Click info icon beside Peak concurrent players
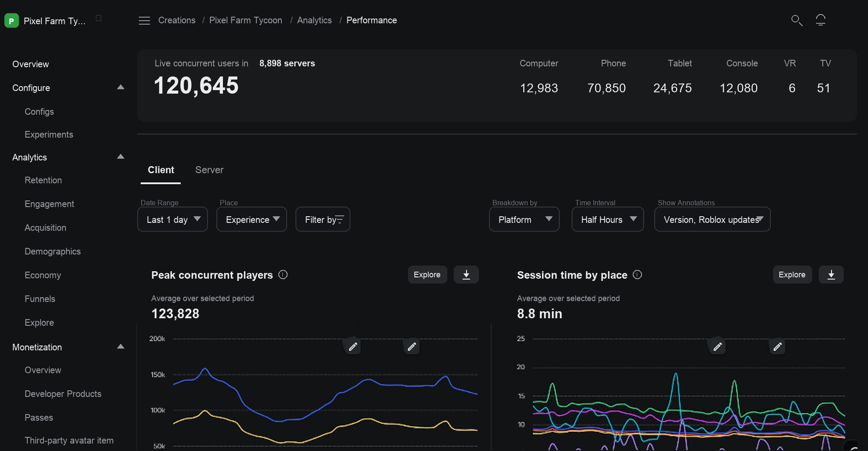The height and width of the screenshot is (451, 868). 283,275
